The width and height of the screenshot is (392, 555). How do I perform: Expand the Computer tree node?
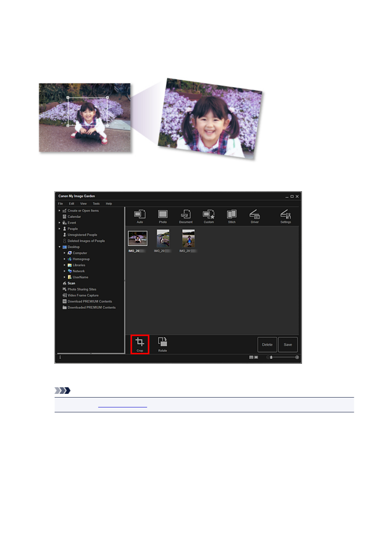coord(65,253)
